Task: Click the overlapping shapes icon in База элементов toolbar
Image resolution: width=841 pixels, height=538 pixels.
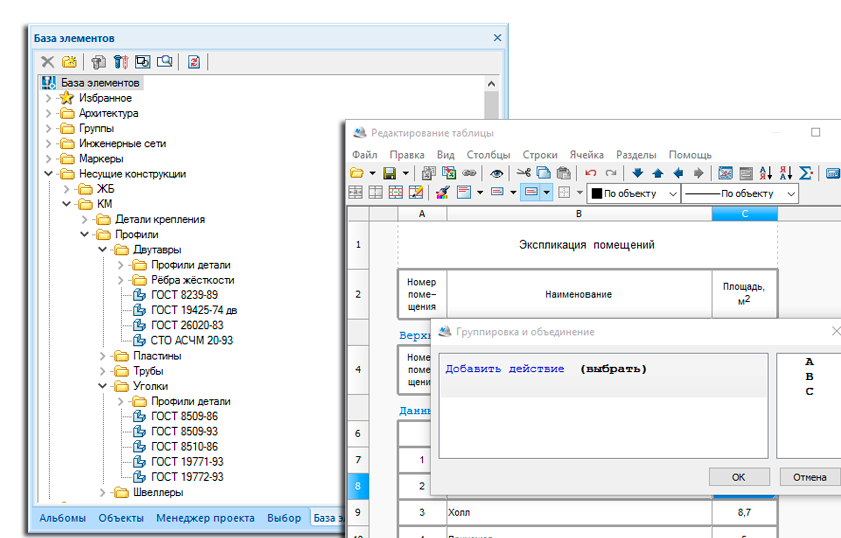Action: tap(143, 62)
